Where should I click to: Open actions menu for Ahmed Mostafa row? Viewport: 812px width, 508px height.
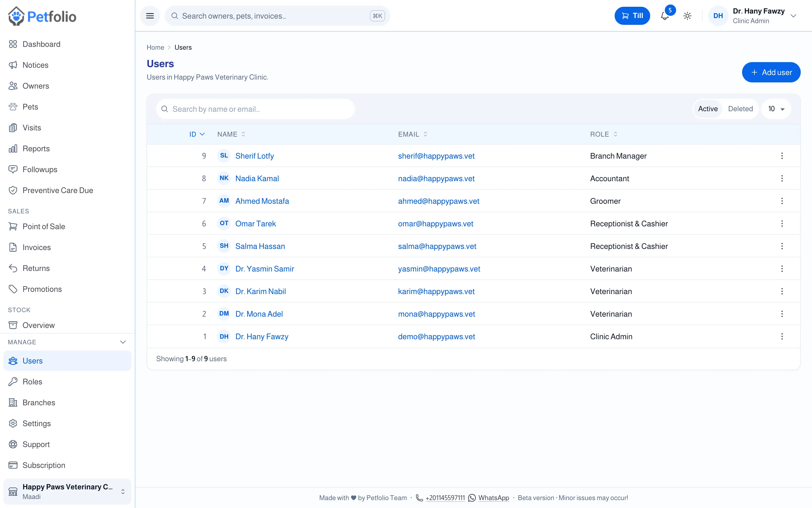[x=782, y=201]
